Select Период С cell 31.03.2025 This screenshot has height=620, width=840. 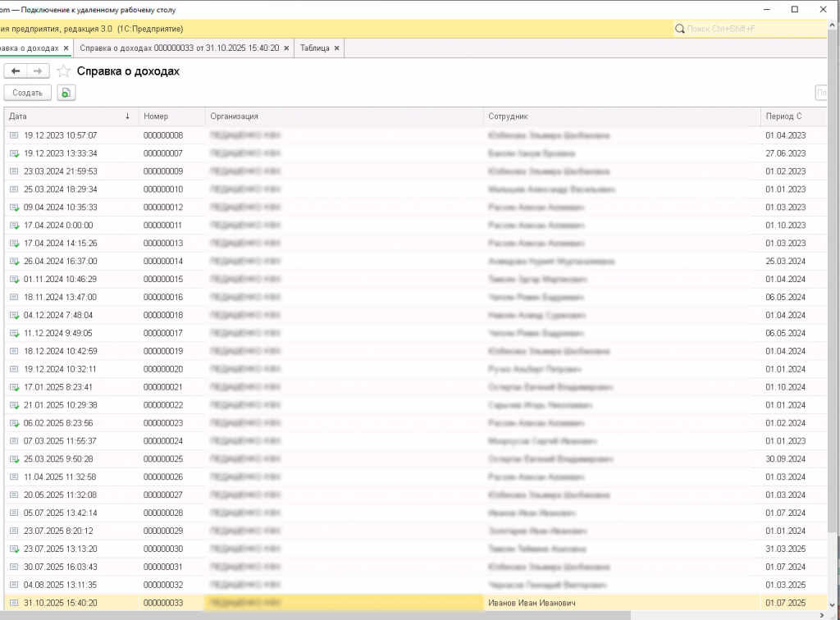tap(793, 549)
